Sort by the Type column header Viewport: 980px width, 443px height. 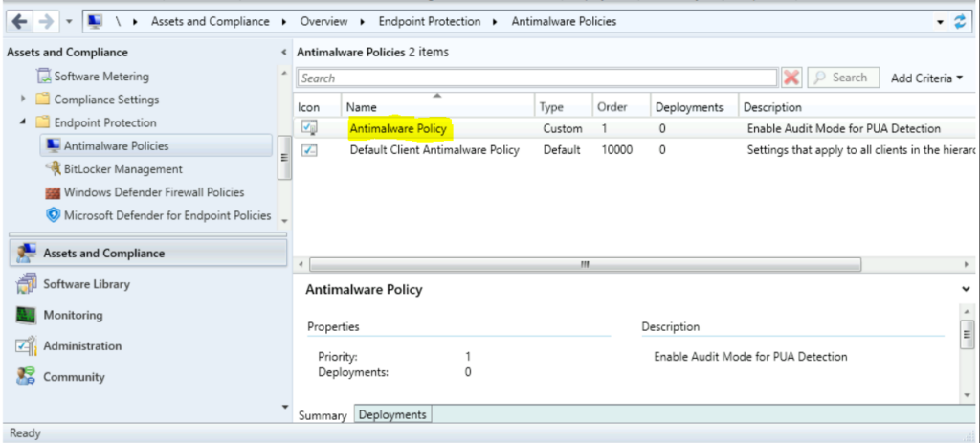pyautogui.click(x=563, y=107)
